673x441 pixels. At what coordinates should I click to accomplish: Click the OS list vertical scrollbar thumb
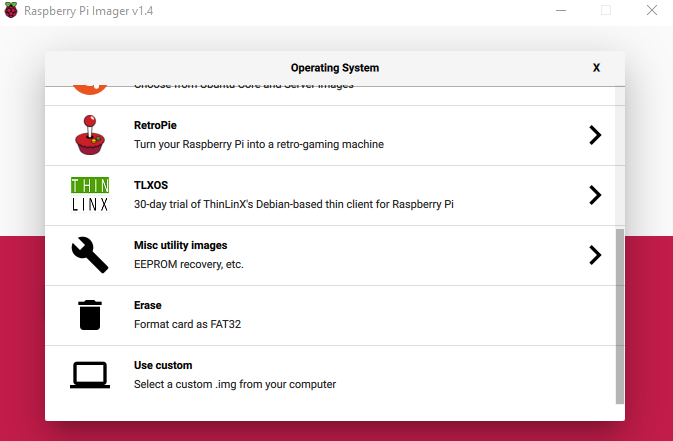[x=620, y=316]
